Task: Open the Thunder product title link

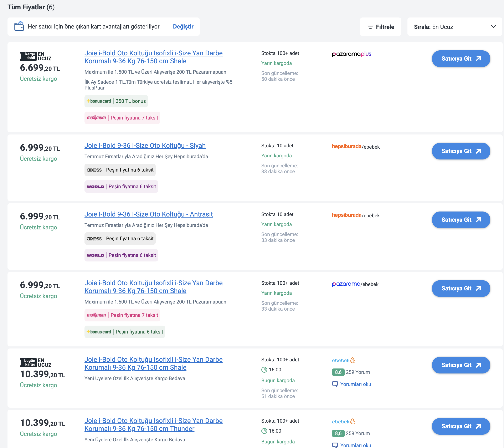Action: tap(153, 425)
